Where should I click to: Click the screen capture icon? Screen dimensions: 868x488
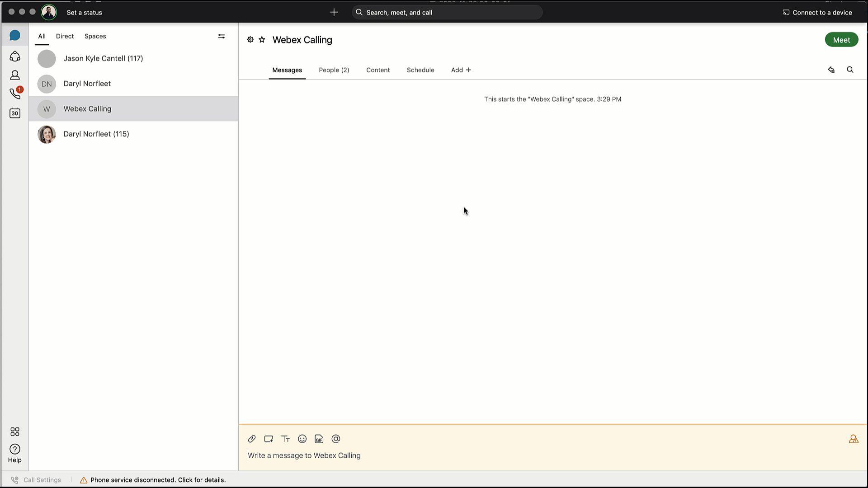tap(269, 439)
